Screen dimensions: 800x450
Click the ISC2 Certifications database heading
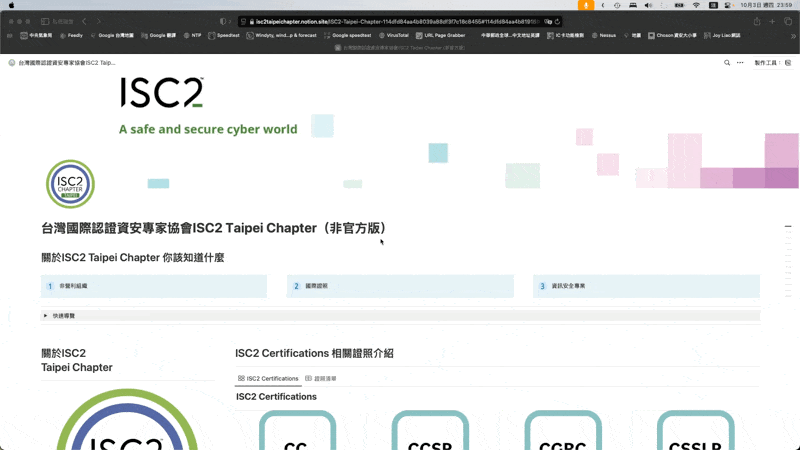pos(276,396)
